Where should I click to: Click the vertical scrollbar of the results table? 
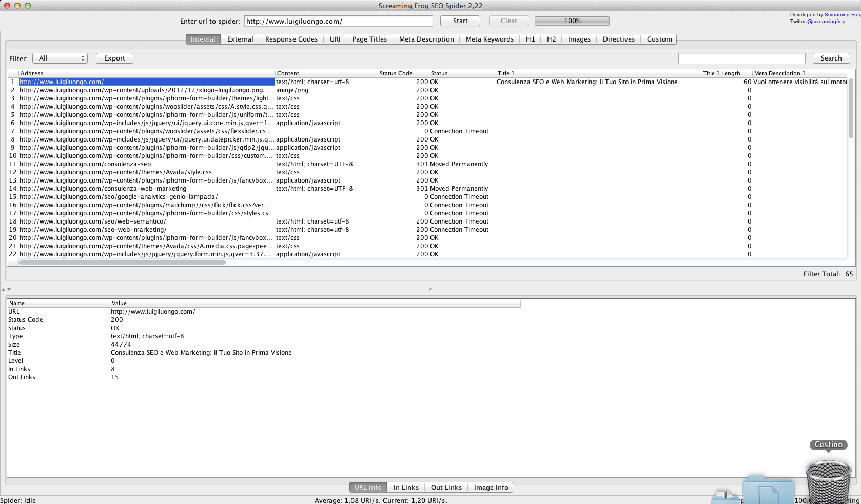tap(851, 109)
